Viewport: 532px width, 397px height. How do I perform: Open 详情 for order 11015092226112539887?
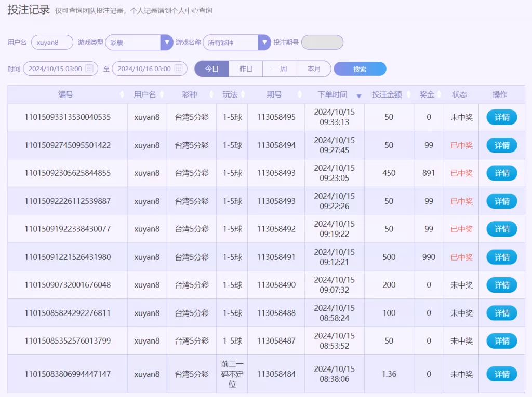point(502,201)
